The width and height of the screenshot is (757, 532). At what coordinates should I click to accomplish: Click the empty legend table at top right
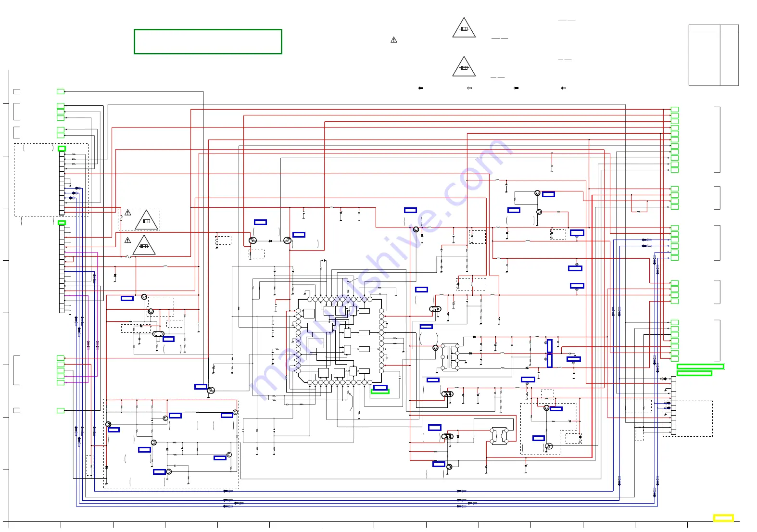pyautogui.click(x=713, y=55)
